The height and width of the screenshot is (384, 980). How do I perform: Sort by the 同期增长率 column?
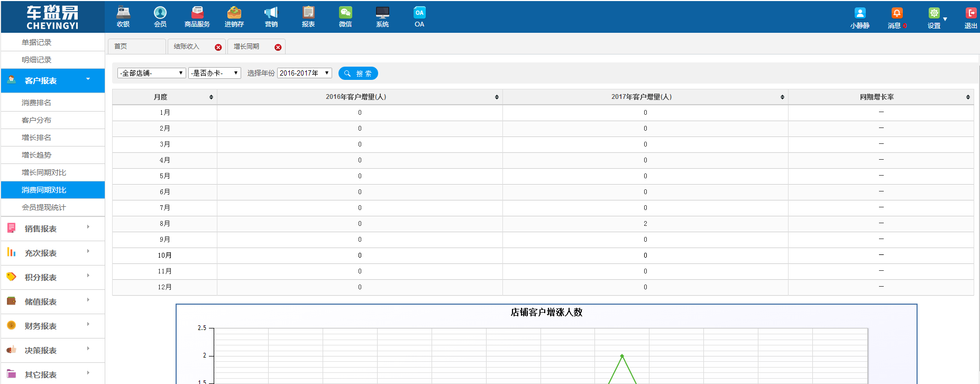click(x=881, y=97)
